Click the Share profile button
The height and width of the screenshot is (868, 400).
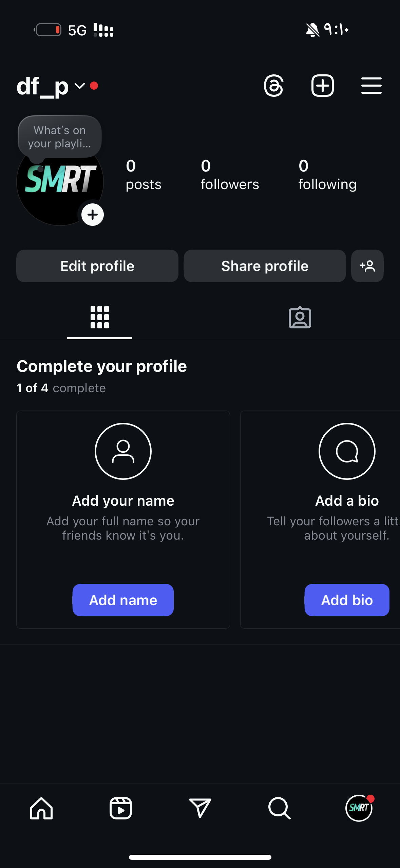click(265, 266)
